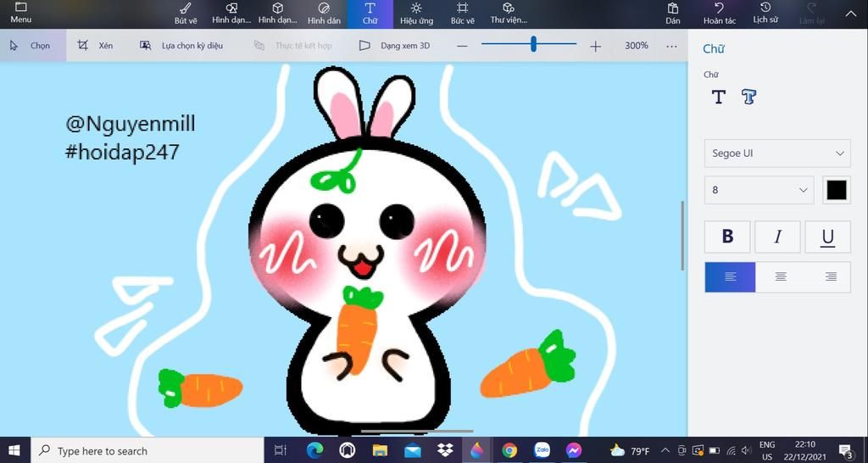Image resolution: width=868 pixels, height=463 pixels.
Task: Open the Hiệu ứng effects tool
Action: tap(415, 14)
